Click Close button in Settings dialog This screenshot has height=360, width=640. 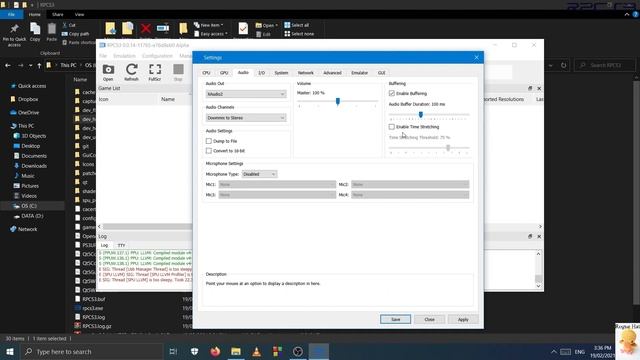[x=429, y=319]
